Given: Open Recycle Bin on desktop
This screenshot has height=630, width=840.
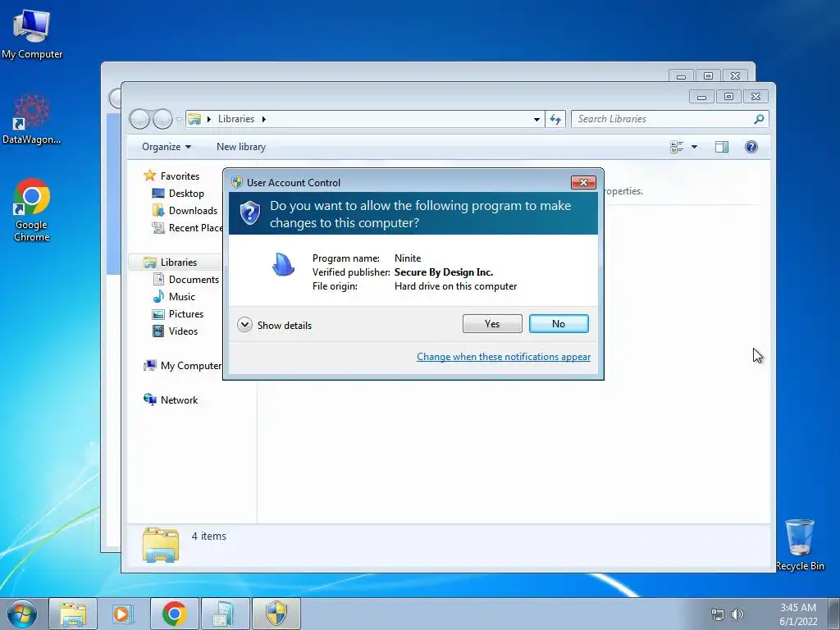Looking at the screenshot, I should (x=800, y=545).
